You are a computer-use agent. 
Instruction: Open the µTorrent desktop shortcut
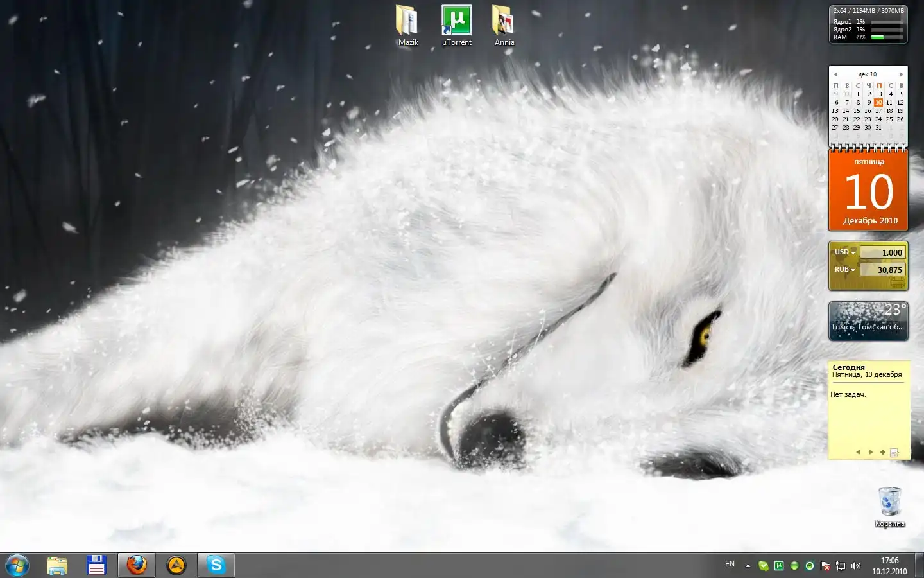[x=456, y=22]
